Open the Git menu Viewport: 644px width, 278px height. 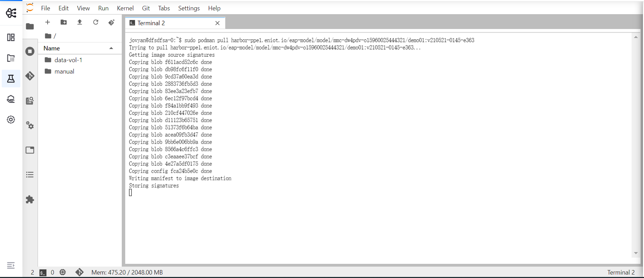[146, 8]
